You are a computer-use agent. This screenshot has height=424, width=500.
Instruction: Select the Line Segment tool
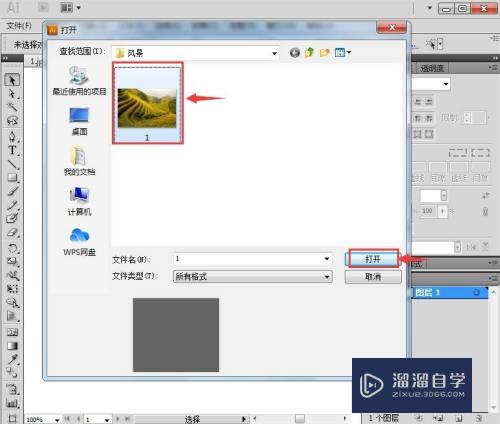coord(12,164)
